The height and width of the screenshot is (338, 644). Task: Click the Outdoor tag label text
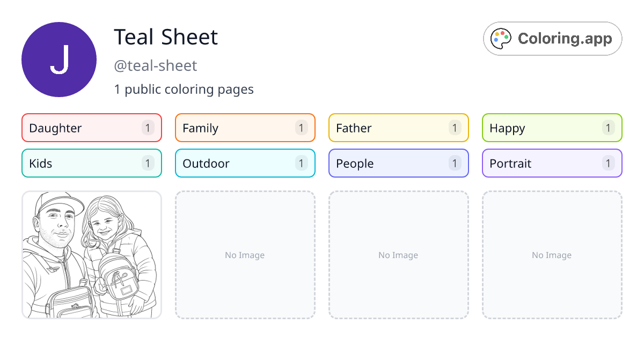(x=206, y=163)
